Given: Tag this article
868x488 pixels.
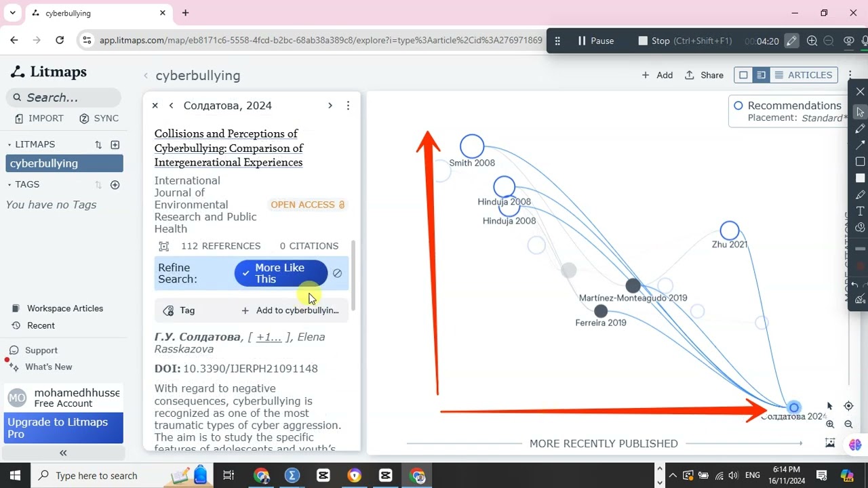Looking at the screenshot, I should point(179,310).
